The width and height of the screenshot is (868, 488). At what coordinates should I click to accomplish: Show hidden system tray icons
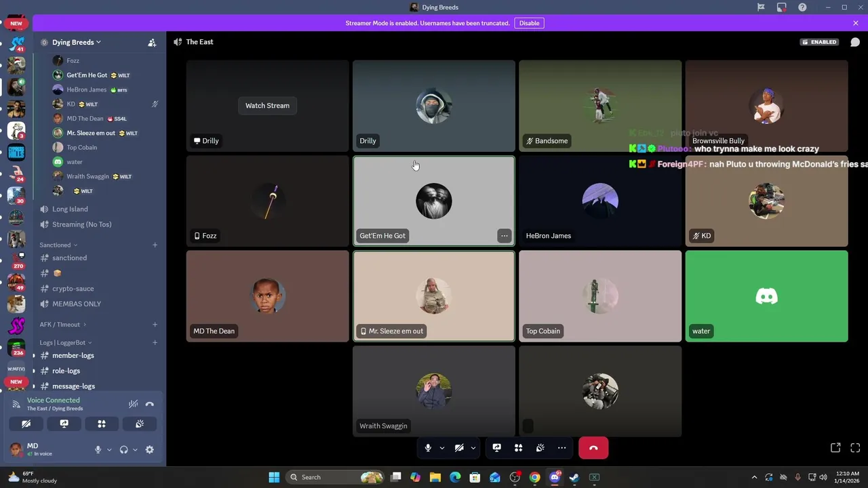pos(754,477)
